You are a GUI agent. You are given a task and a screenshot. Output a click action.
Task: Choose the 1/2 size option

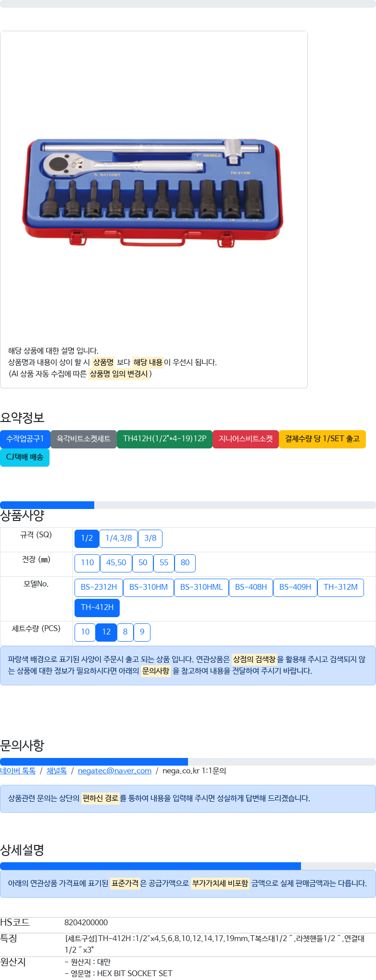pyautogui.click(x=87, y=538)
